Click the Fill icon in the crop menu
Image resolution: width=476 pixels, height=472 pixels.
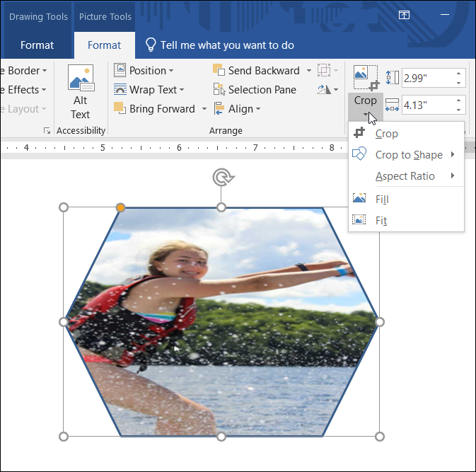359,198
